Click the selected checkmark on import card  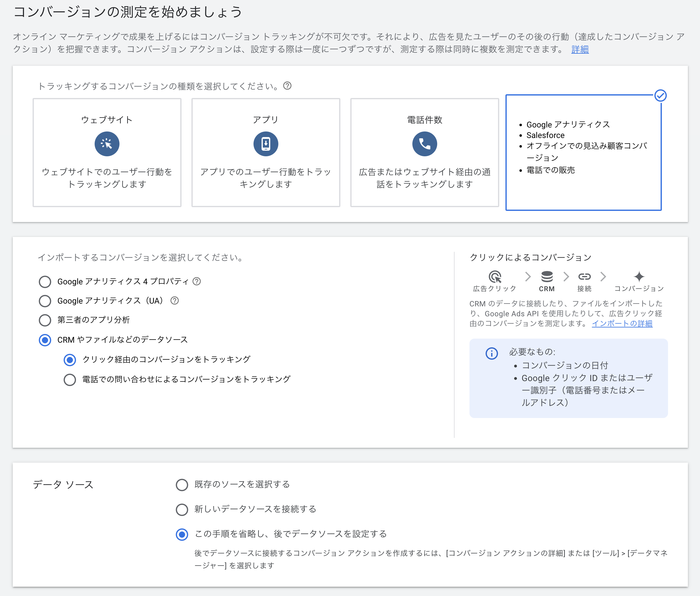[660, 96]
